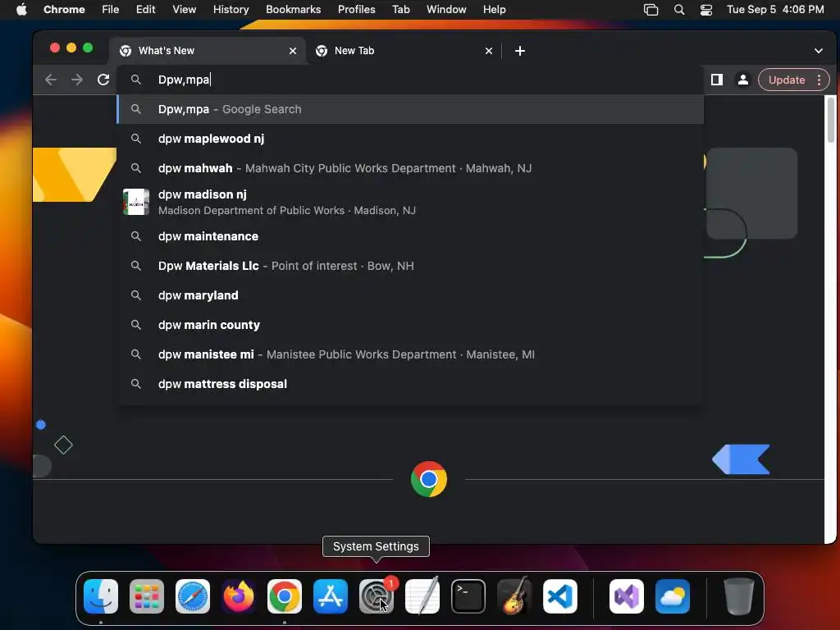This screenshot has width=840, height=630.
Task: Open Control Center in menu bar
Action: pyautogui.click(x=706, y=10)
